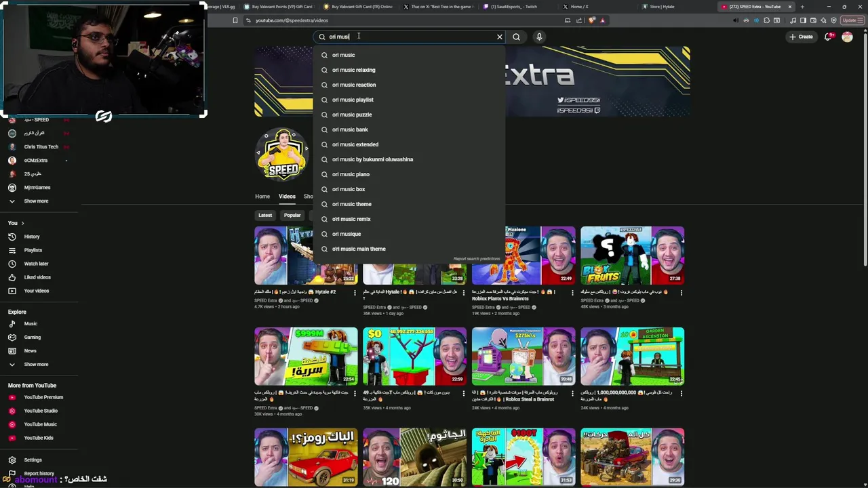
Task: Select 'o'ri music remix' suggestion
Action: click(x=409, y=219)
